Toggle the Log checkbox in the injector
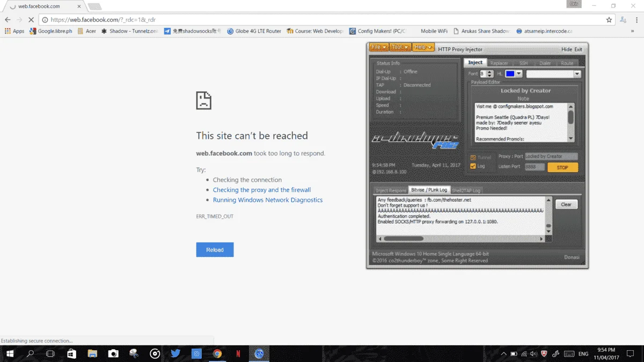The height and width of the screenshot is (362, 644). coord(473,166)
